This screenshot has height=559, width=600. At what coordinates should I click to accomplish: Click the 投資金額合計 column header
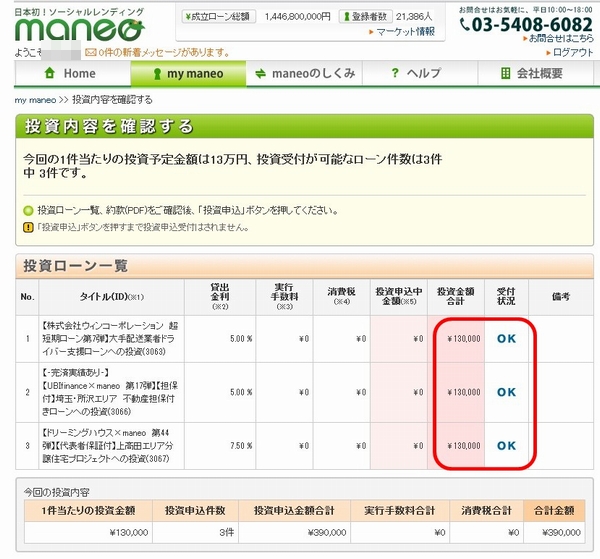click(x=456, y=297)
